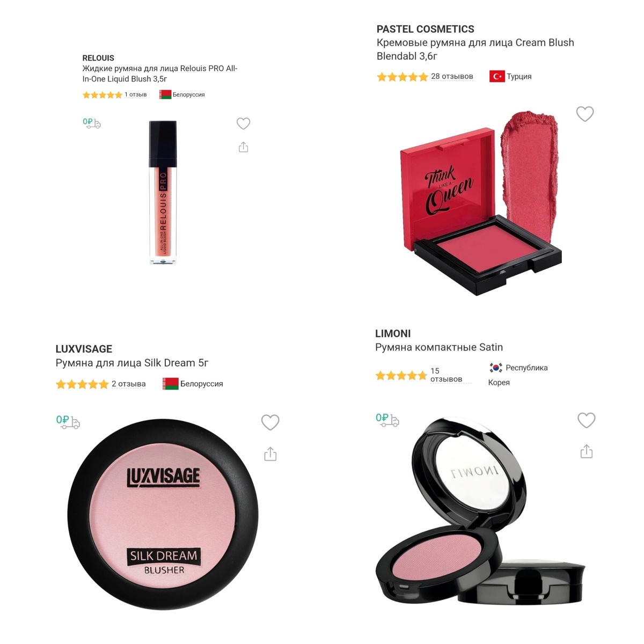View the 2 отзыва reviews for Luxvisage

point(129,384)
